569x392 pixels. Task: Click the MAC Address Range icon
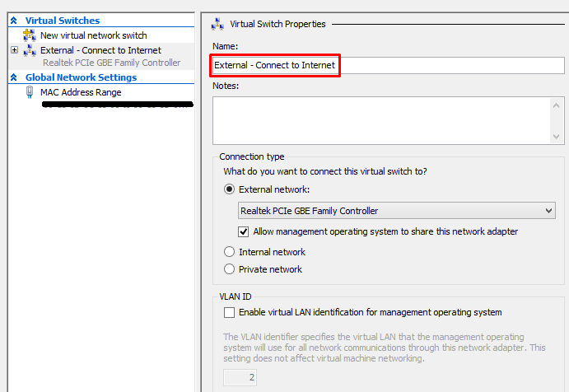click(x=30, y=92)
